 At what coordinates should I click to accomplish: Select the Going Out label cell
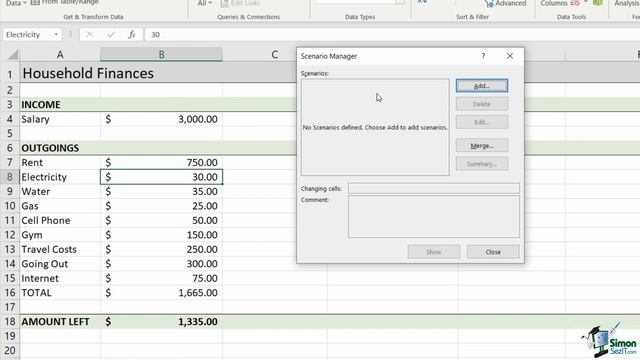tap(60, 264)
